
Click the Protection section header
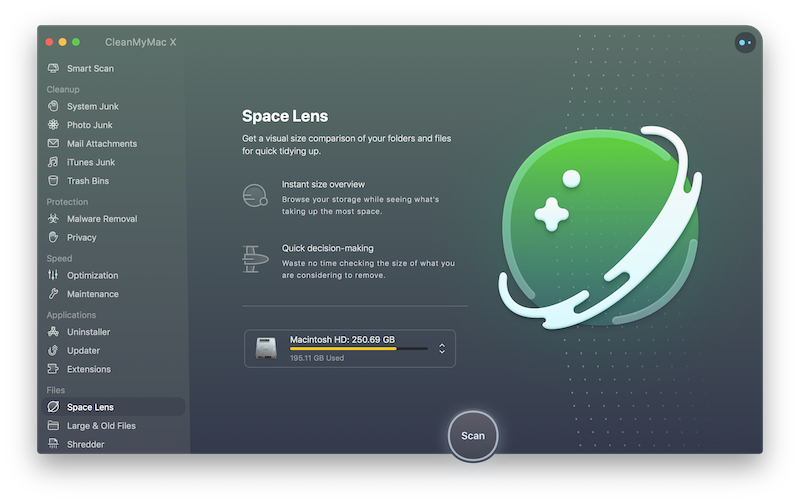coord(67,202)
